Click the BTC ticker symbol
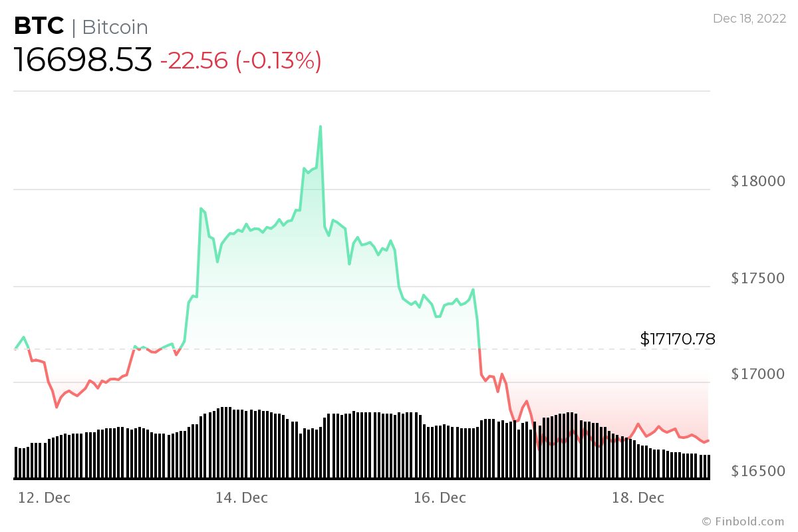The image size is (798, 532). point(39,27)
